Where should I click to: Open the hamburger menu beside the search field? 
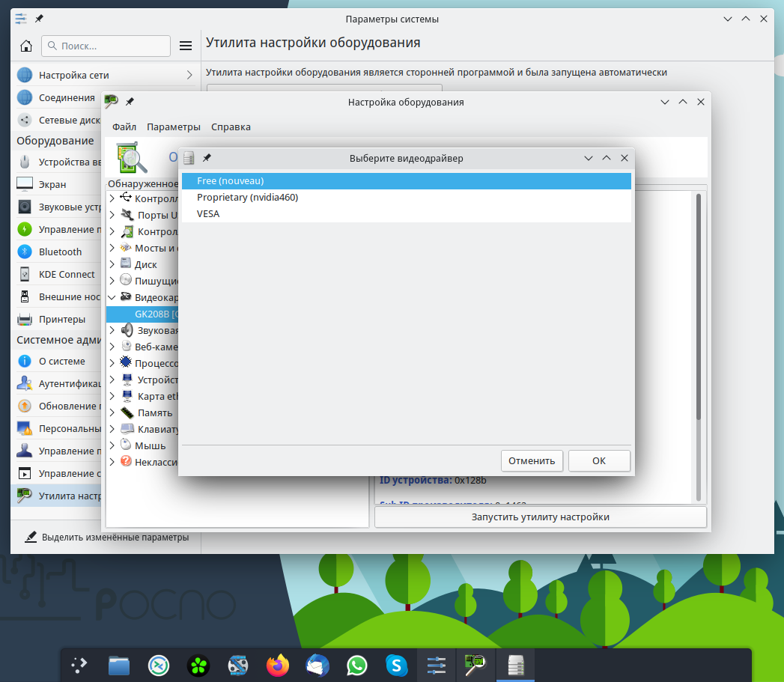[x=186, y=46]
